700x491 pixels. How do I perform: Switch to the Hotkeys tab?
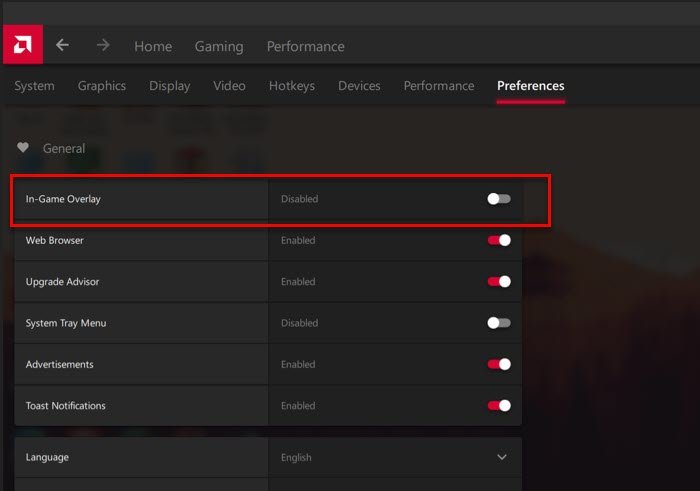click(292, 86)
